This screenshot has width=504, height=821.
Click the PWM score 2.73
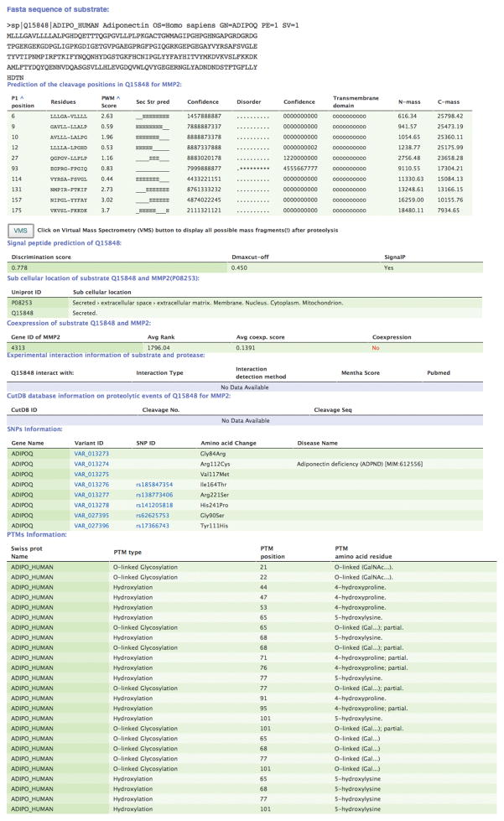107,190
